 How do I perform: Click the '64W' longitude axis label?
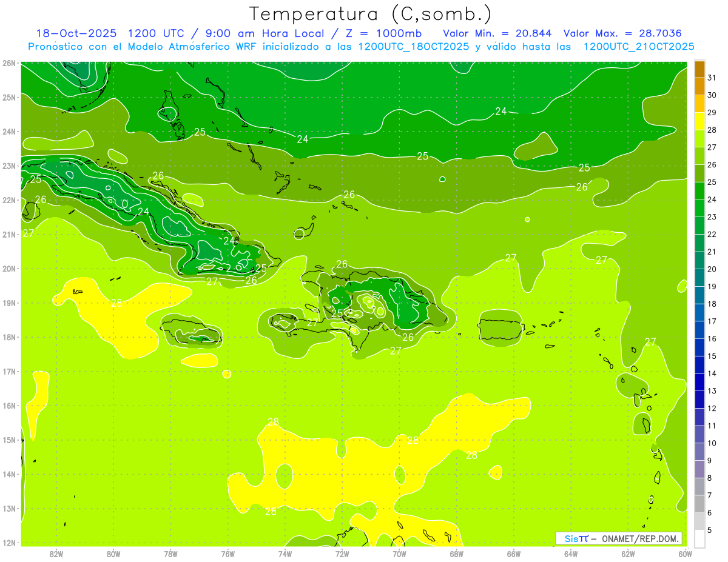[x=570, y=554]
